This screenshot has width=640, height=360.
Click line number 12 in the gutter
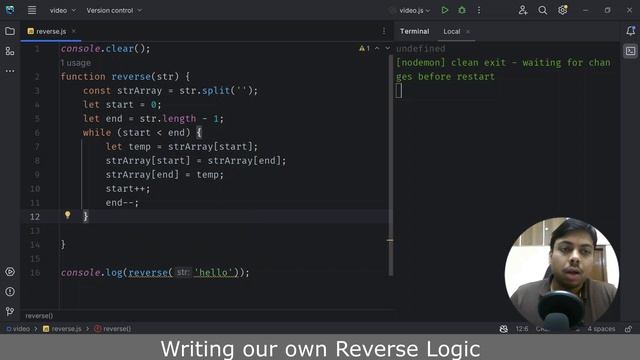[35, 217]
